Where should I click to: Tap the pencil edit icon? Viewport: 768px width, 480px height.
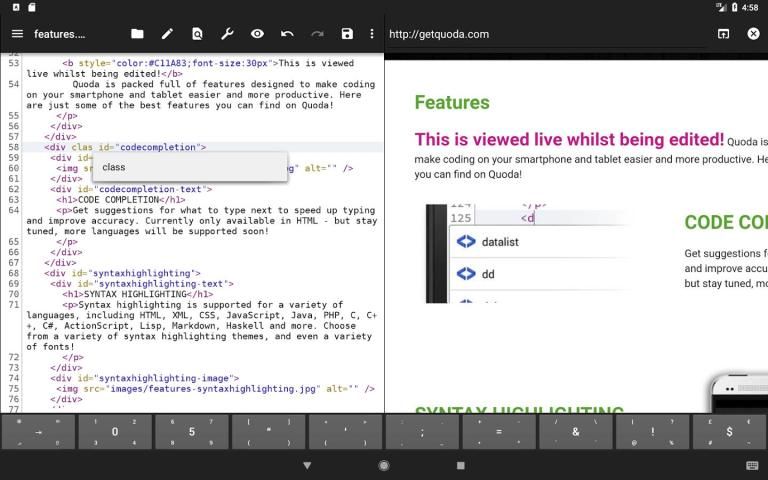pos(167,34)
